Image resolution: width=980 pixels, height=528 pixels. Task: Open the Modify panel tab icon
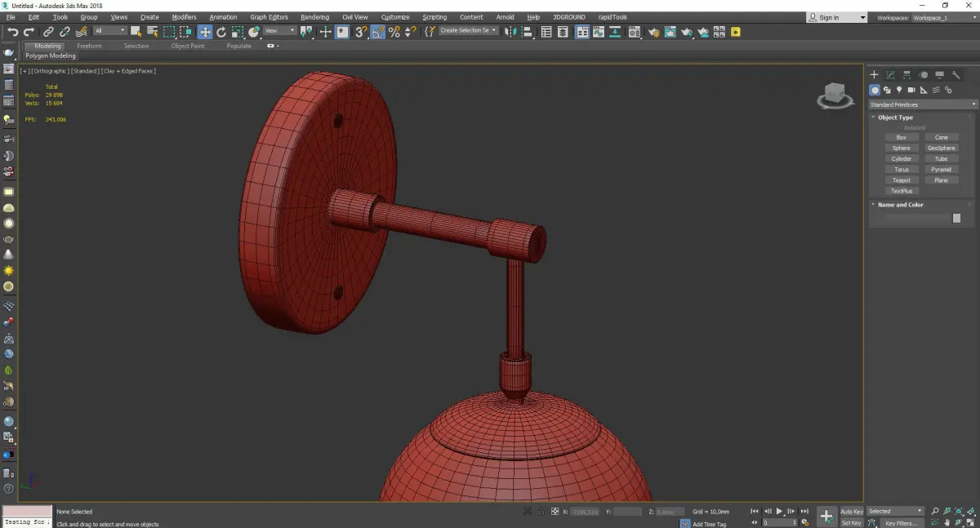[x=890, y=75]
